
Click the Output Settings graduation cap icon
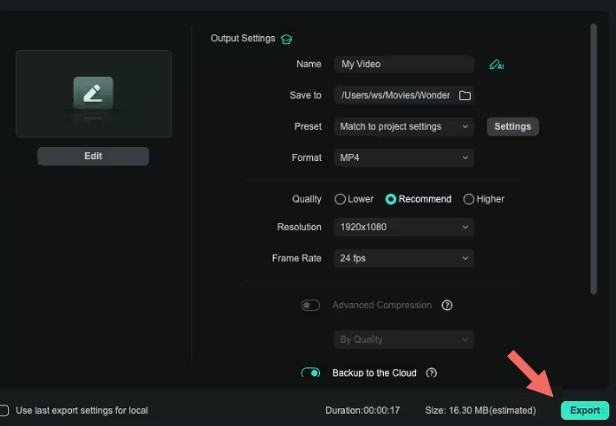coord(286,39)
